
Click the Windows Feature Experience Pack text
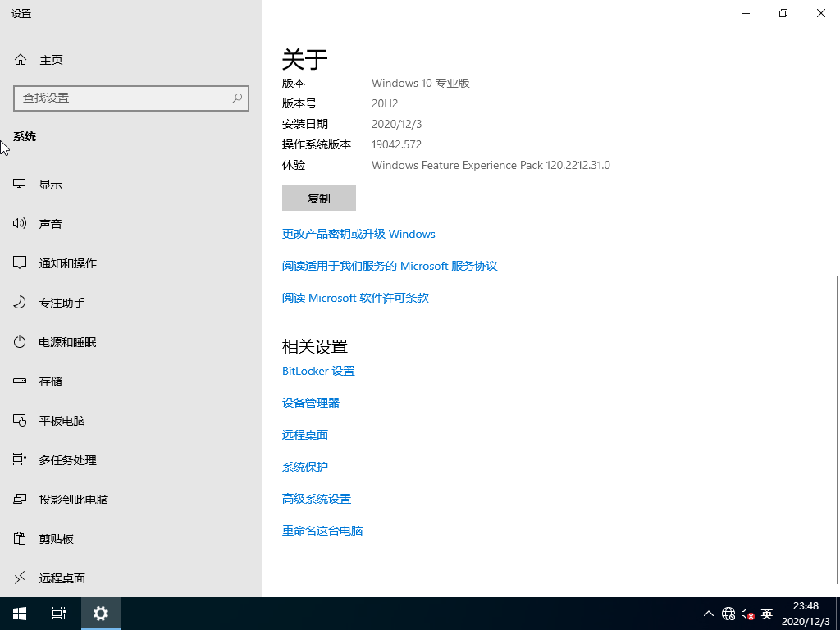coord(491,165)
